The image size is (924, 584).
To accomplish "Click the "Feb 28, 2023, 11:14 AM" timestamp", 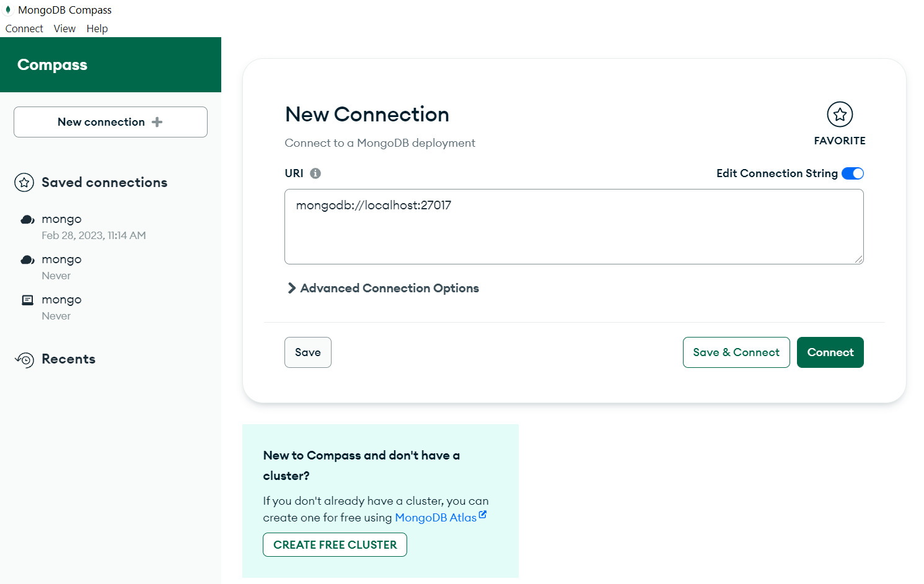I will (94, 235).
